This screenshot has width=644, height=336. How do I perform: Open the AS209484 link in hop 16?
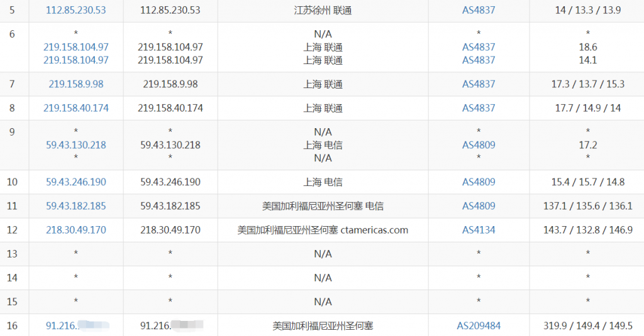tap(479, 326)
